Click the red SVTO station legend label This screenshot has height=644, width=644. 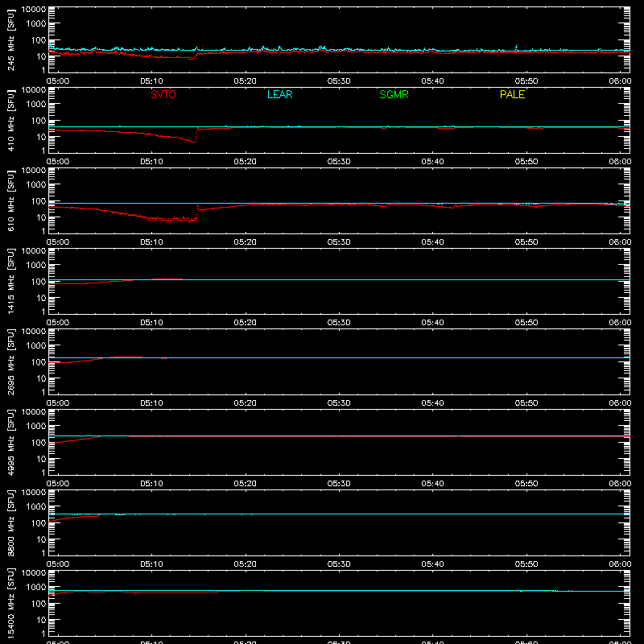[x=163, y=94]
